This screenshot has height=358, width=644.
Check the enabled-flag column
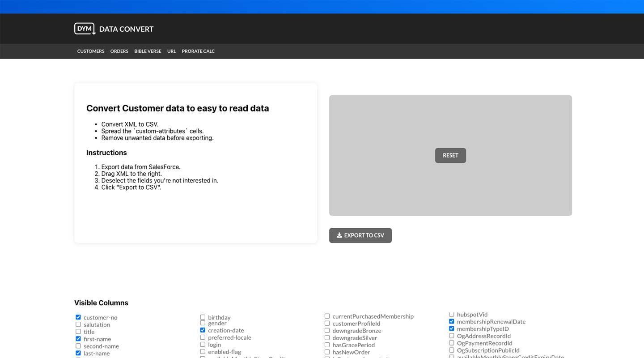coord(203,351)
